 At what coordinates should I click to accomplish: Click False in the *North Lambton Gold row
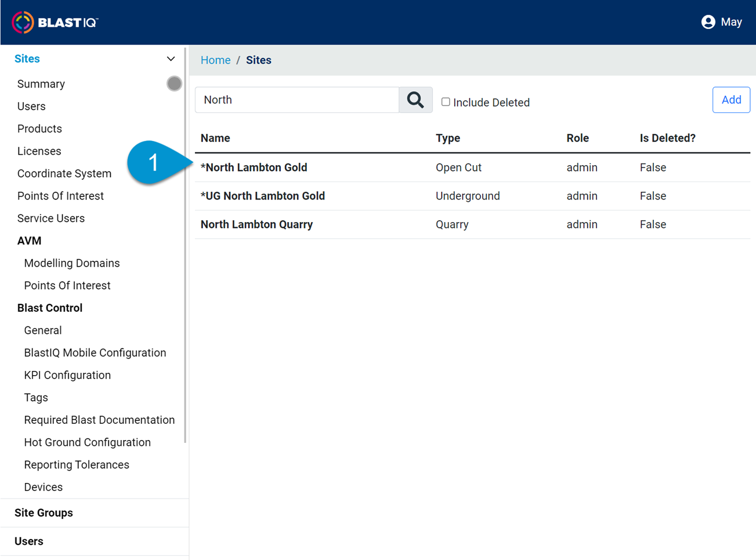[x=653, y=168]
